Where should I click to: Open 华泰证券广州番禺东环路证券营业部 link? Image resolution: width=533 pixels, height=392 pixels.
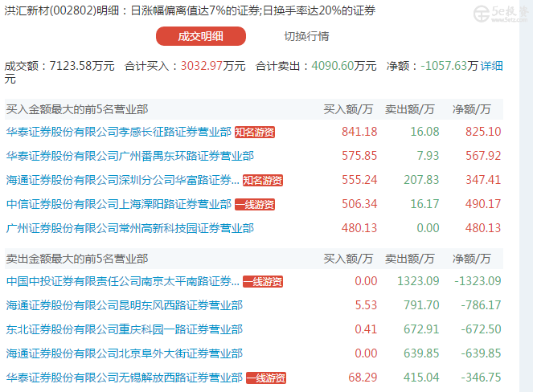tap(130, 156)
